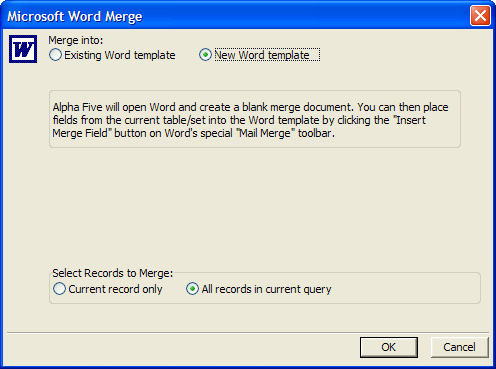Confirm the merge with the OK button
The image size is (496, 369).
tap(389, 347)
